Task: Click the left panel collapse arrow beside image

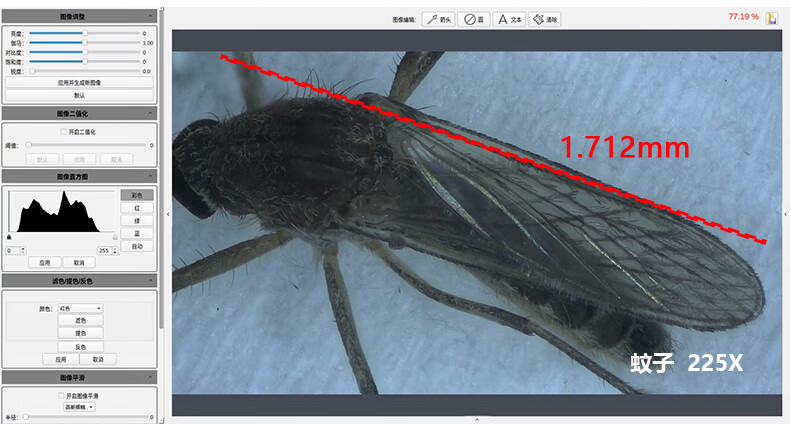Action: [168, 214]
